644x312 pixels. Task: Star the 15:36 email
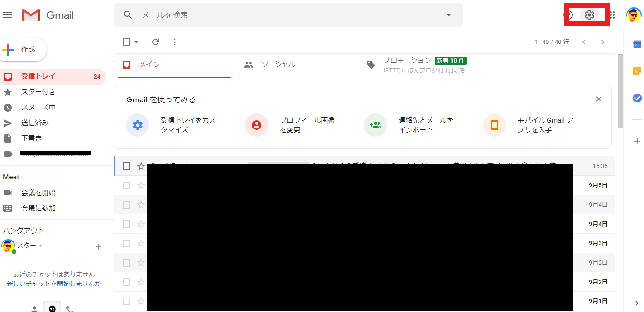141,166
